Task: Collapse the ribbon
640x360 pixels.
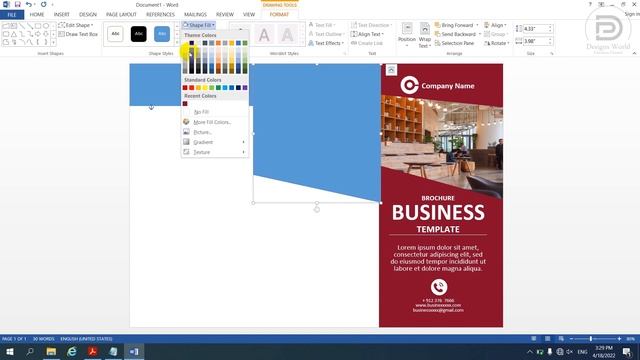Action: click(x=634, y=53)
